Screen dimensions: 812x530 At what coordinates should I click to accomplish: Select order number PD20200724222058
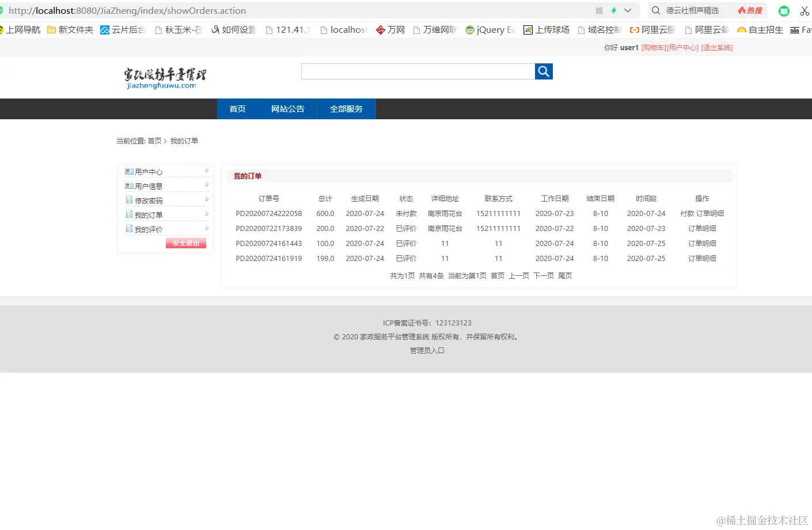click(269, 214)
